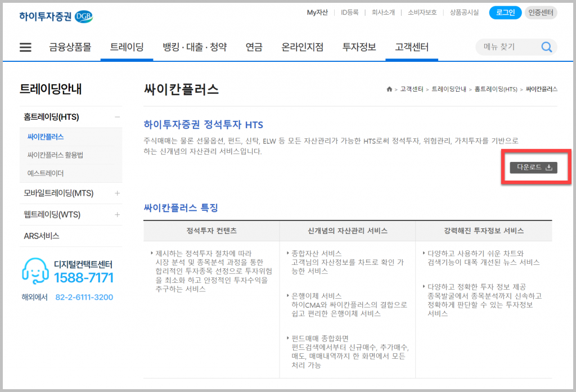Open the 투자정보 menu
The height and width of the screenshot is (392, 576).
(359, 47)
